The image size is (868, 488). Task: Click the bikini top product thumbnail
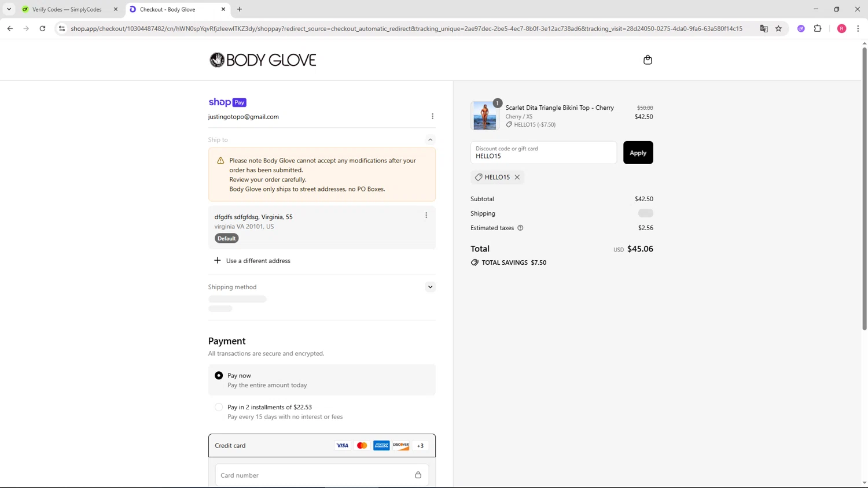pyautogui.click(x=485, y=115)
